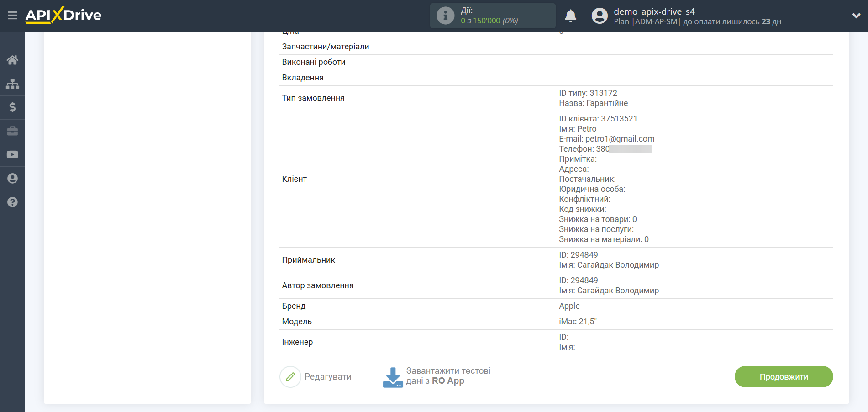Open the Home sidebar icon
Screen dimensions: 868x412
[x=12, y=60]
